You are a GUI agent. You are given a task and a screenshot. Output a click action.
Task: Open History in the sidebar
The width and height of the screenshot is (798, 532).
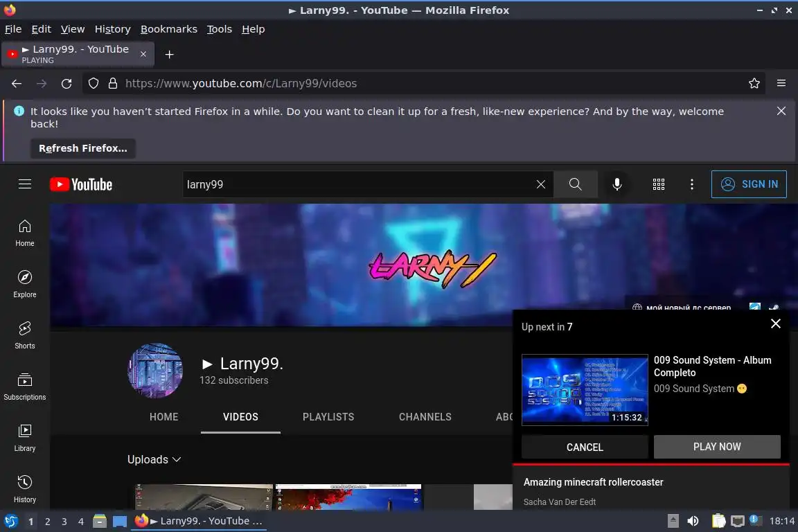pos(24,489)
